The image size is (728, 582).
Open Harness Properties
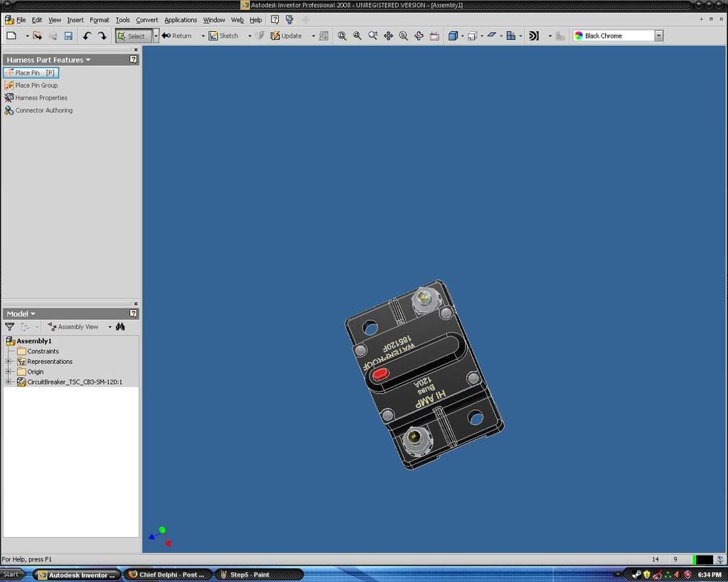[36, 98]
